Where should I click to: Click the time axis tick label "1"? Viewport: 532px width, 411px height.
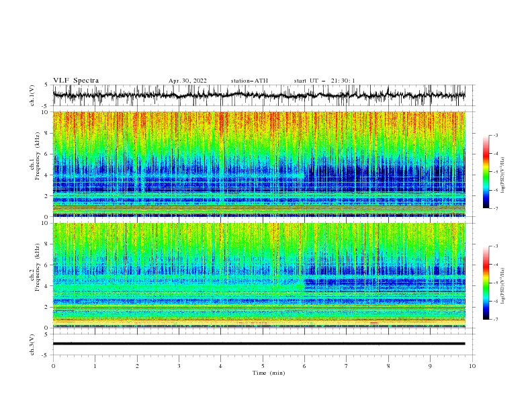click(95, 366)
